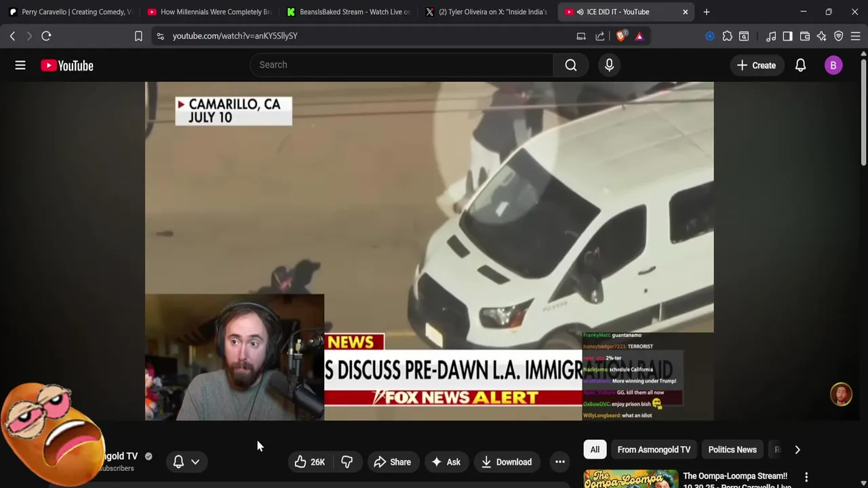Open YouTube notifications bell in header

800,65
